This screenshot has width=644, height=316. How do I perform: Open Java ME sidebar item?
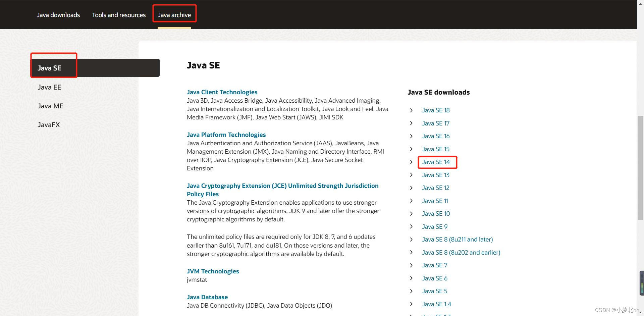(50, 106)
